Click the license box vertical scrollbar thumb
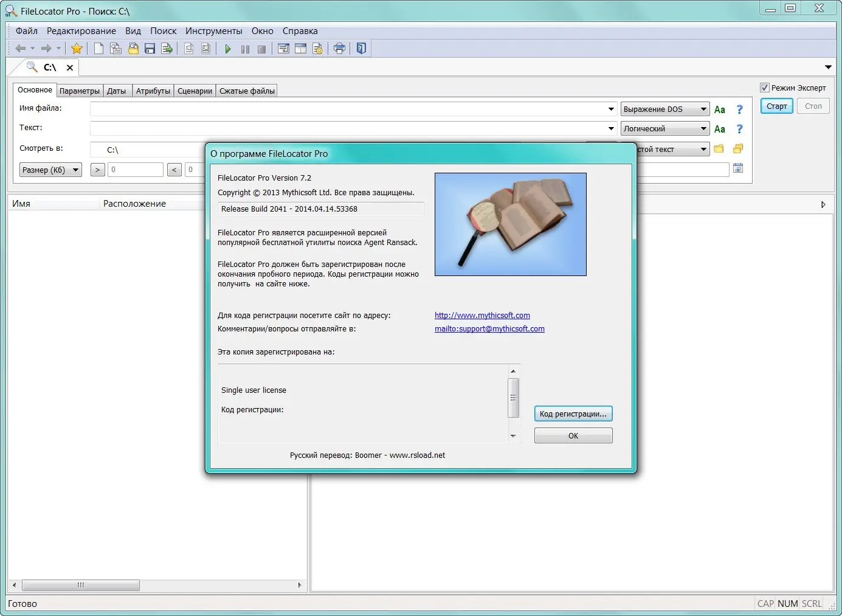The image size is (842, 616). point(513,398)
